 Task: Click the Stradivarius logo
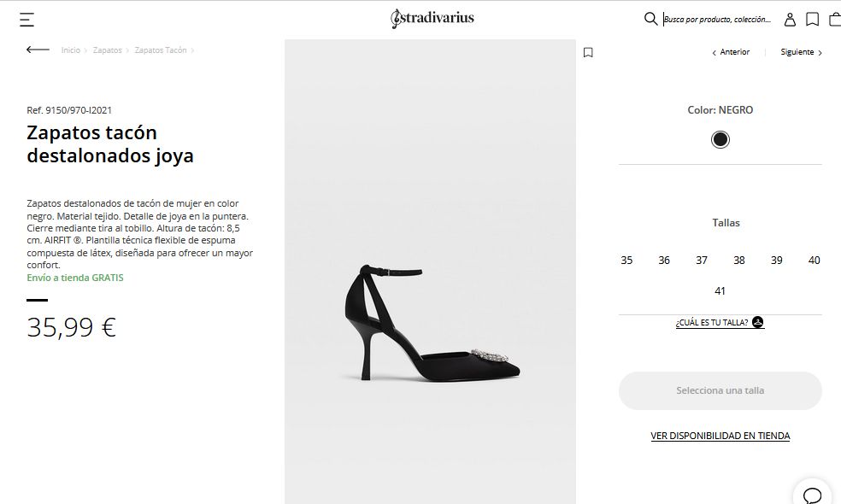432,18
